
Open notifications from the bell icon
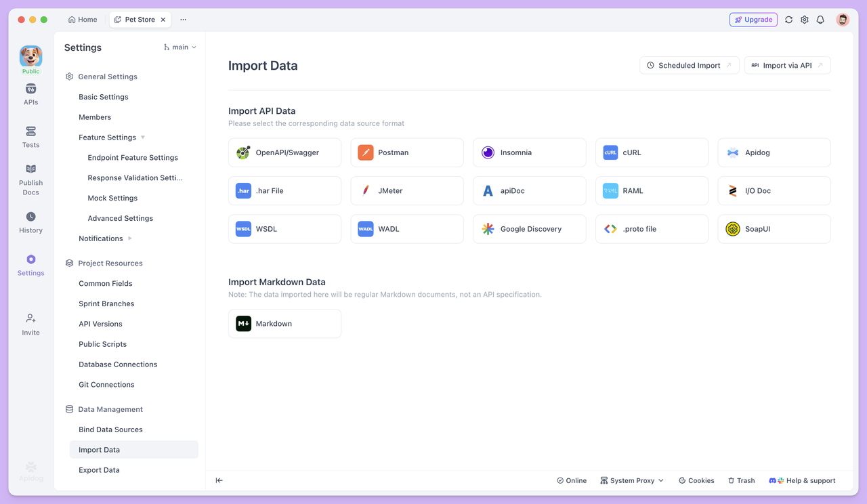point(820,20)
